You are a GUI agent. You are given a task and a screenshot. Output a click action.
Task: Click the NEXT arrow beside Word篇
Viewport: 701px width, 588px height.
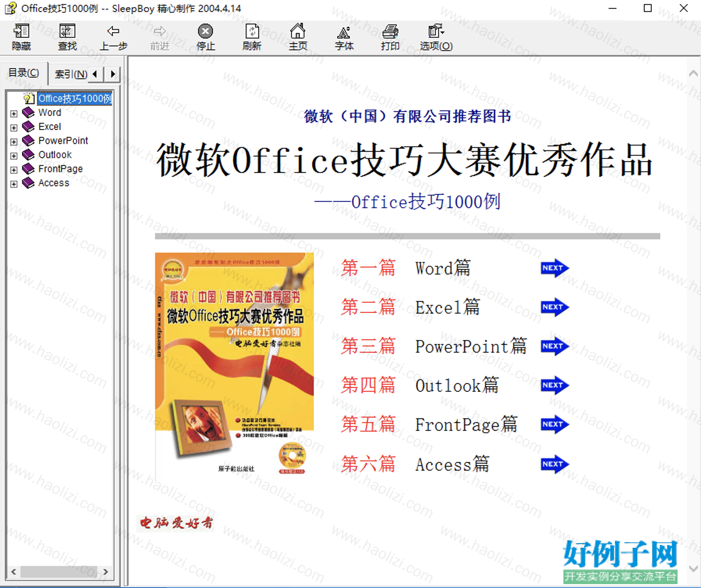point(555,268)
